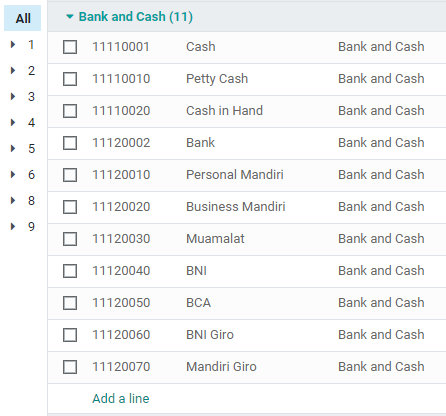Select group number 5 in sidebar
Screen dimensions: 446x416
(31, 148)
